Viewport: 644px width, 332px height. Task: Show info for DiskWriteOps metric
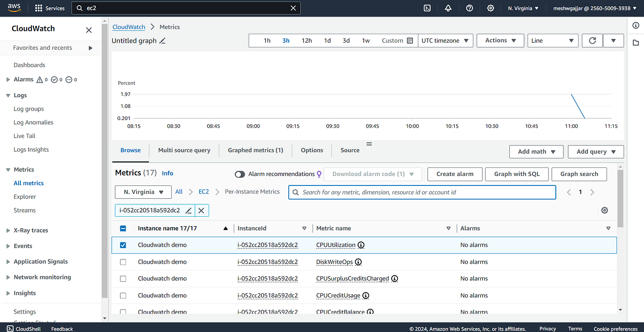point(358,262)
